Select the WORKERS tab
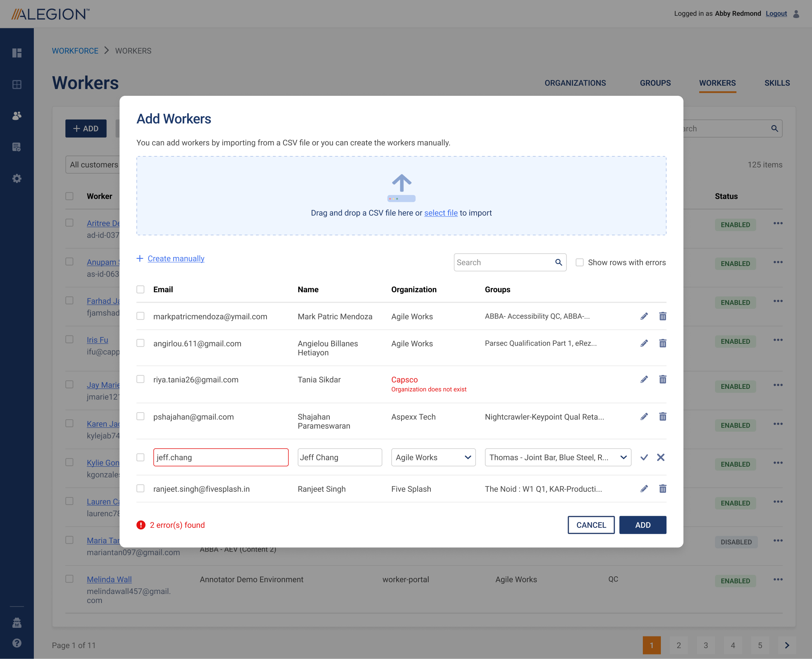This screenshot has height=659, width=812. tap(717, 83)
